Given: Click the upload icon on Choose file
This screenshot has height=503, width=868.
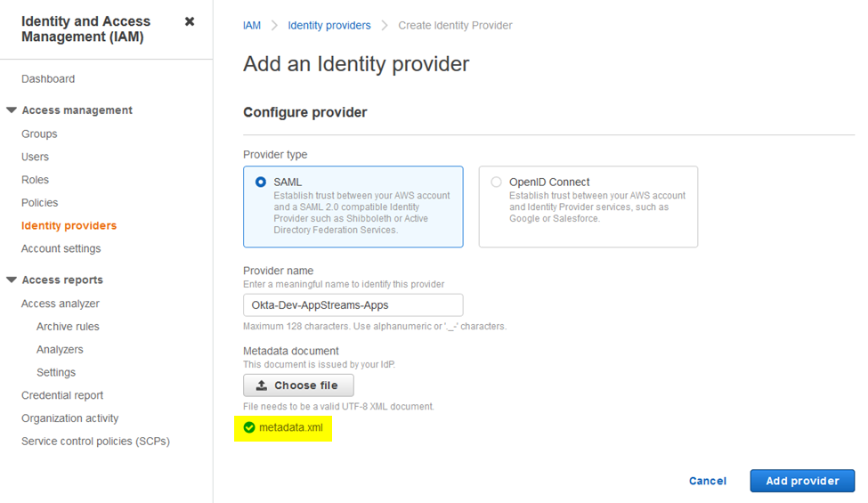Looking at the screenshot, I should [x=261, y=385].
